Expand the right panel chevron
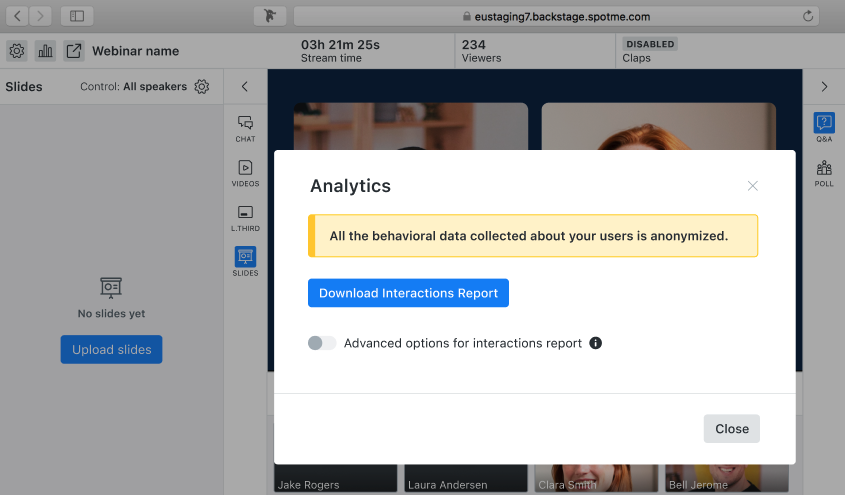 tap(824, 87)
